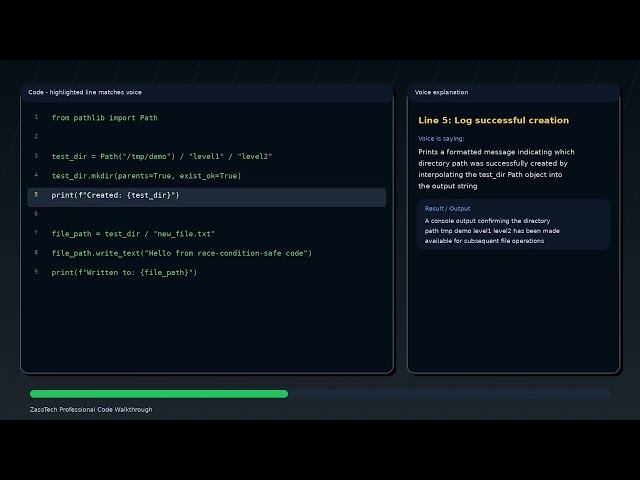Click line number 4 in code gutter
This screenshot has width=640, height=480.
pyautogui.click(x=36, y=175)
